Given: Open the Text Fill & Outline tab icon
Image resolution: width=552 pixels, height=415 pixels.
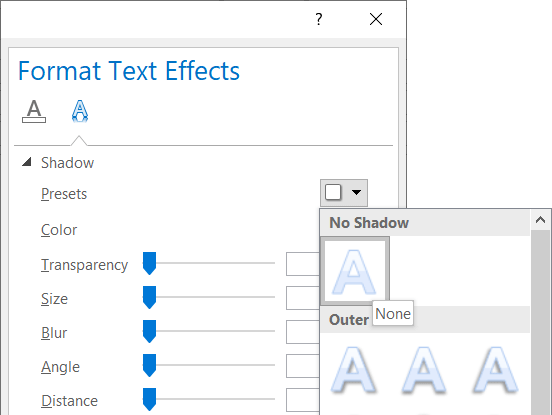Looking at the screenshot, I should click(x=34, y=111).
